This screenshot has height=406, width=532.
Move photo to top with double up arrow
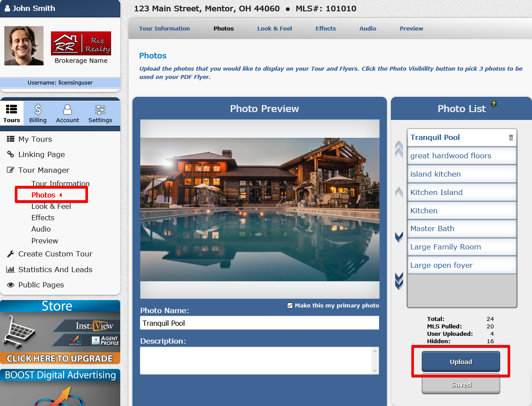(399, 149)
